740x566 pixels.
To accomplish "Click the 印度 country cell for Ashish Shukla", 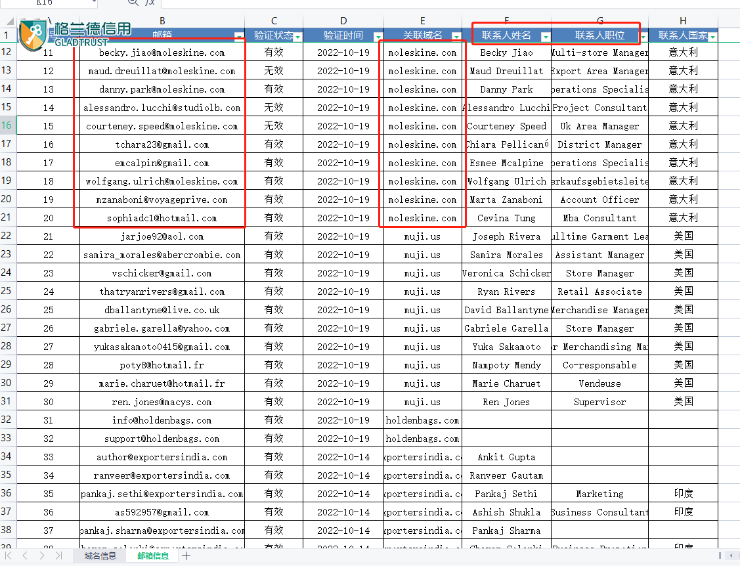I will coord(683,512).
